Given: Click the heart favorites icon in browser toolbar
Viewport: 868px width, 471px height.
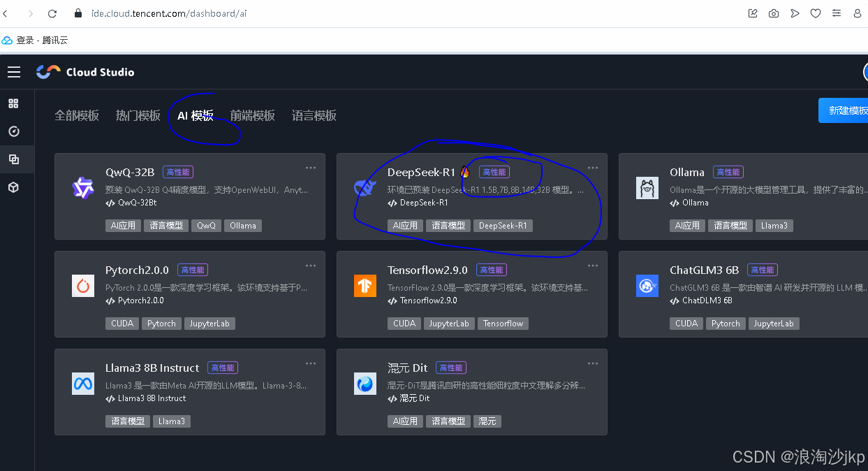Looking at the screenshot, I should coord(816,13).
